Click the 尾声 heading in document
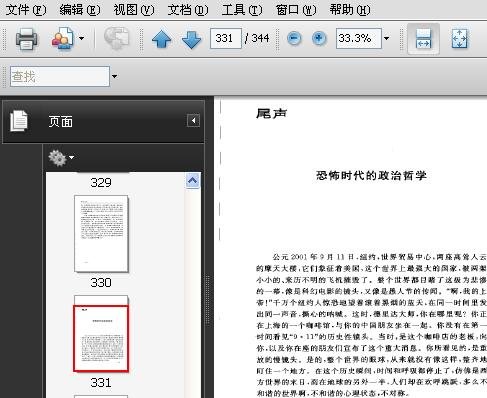487x398 pixels. click(271, 114)
